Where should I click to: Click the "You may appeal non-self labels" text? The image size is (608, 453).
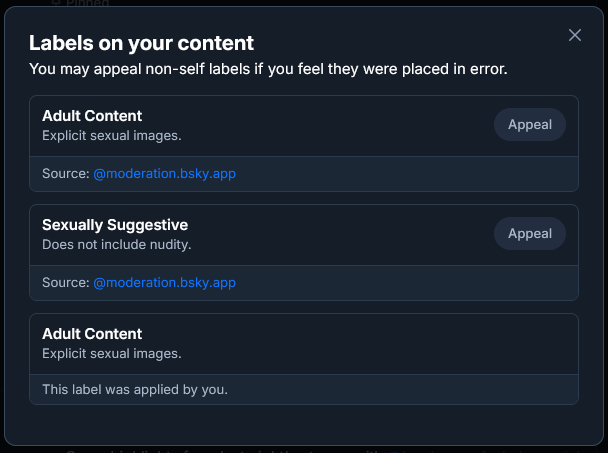pos(268,69)
